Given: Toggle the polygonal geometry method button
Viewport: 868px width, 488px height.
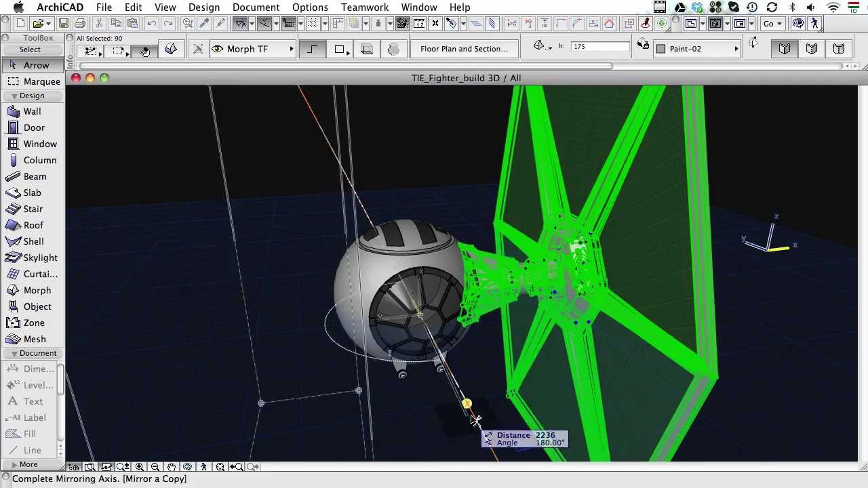Looking at the screenshot, I should (x=312, y=49).
